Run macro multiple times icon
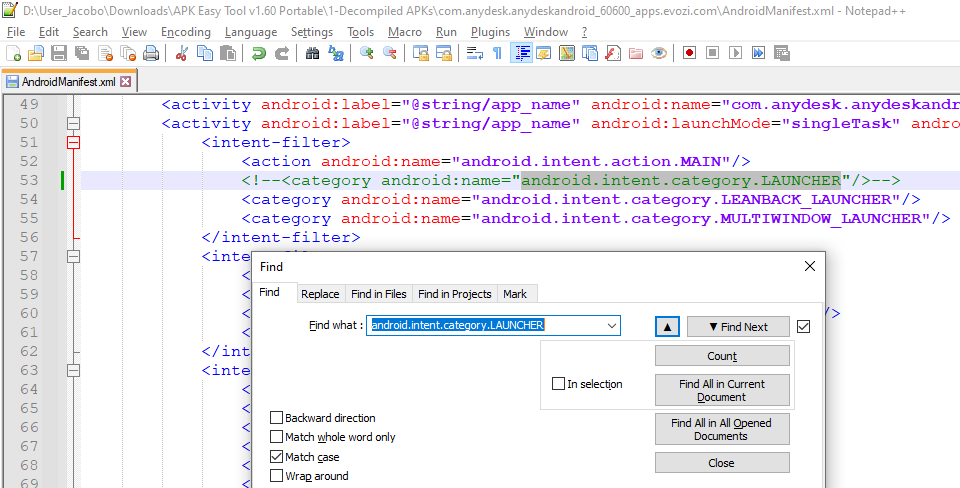The height and width of the screenshot is (488, 960). tap(759, 53)
